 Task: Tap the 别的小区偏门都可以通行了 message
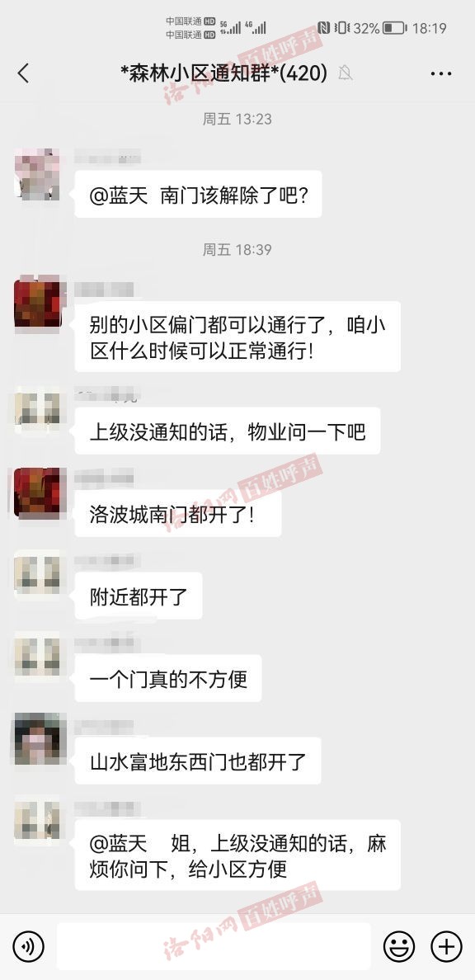click(x=237, y=337)
